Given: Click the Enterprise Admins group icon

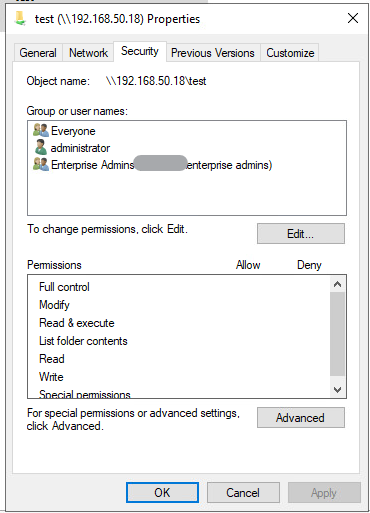Looking at the screenshot, I should point(41,164).
